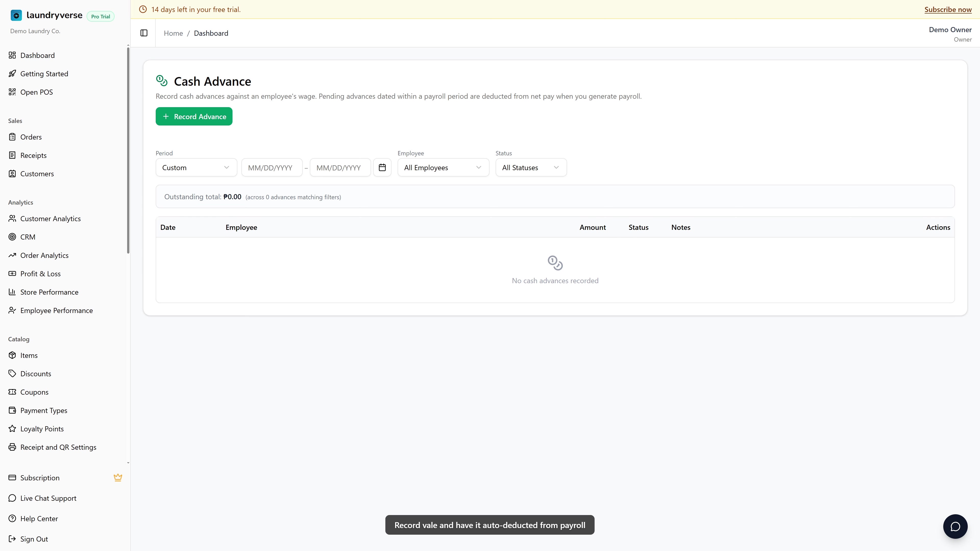The image size is (980, 551).
Task: Click the Coupons ticket icon
Action: tap(12, 392)
